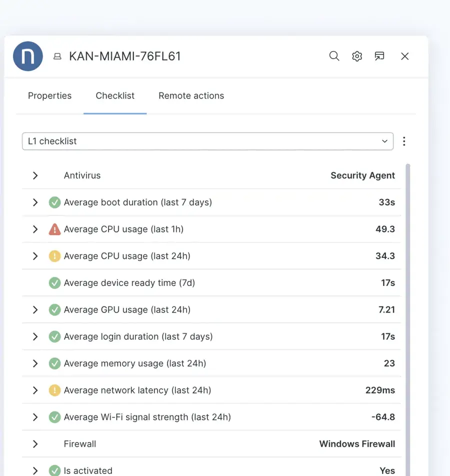
Task: Expand Average network latency row
Action: click(x=35, y=390)
